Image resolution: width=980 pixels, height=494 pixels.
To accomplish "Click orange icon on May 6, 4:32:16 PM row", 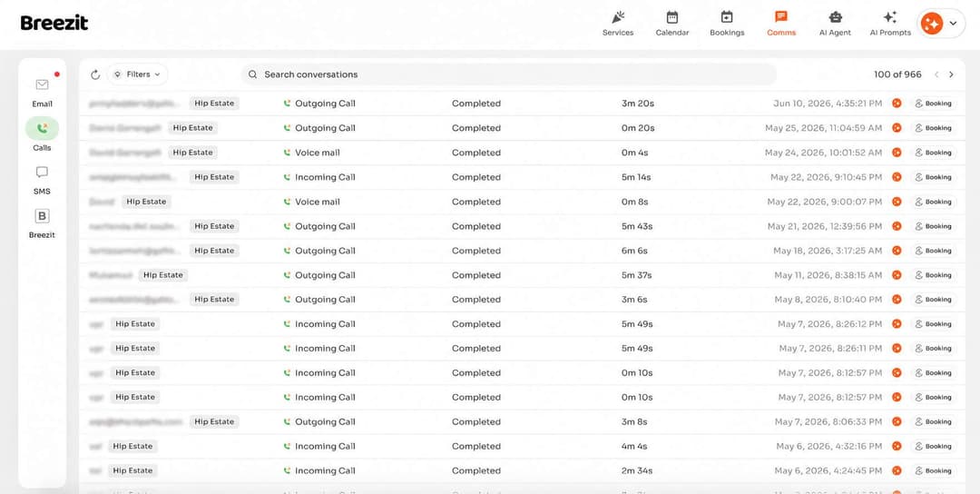I will (x=897, y=447).
